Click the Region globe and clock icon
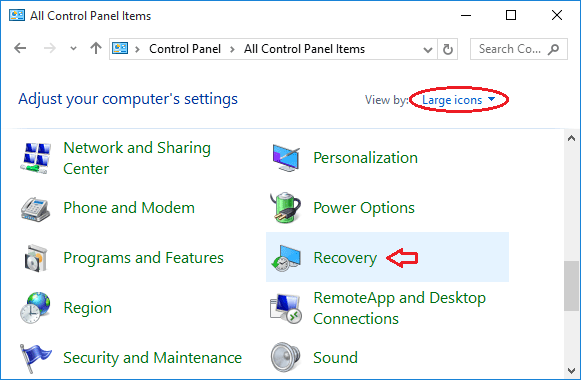The height and width of the screenshot is (380, 581). 35,308
